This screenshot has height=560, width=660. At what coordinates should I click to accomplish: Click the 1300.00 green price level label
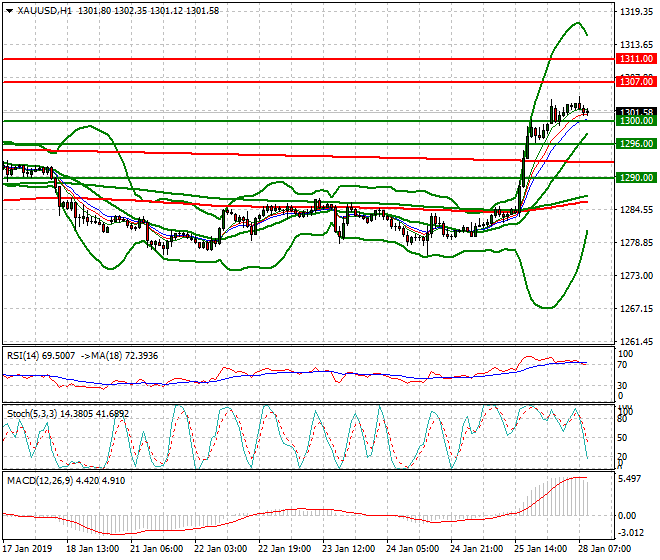tap(636, 121)
